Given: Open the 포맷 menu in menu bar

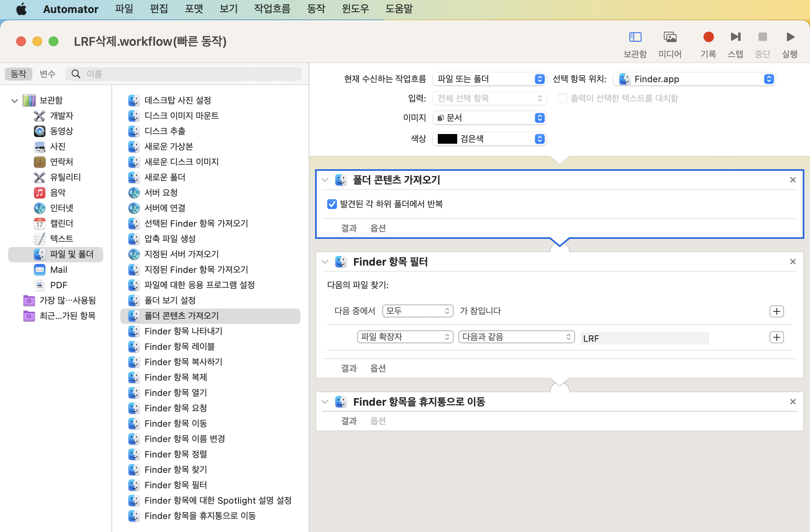Looking at the screenshot, I should click(x=194, y=9).
